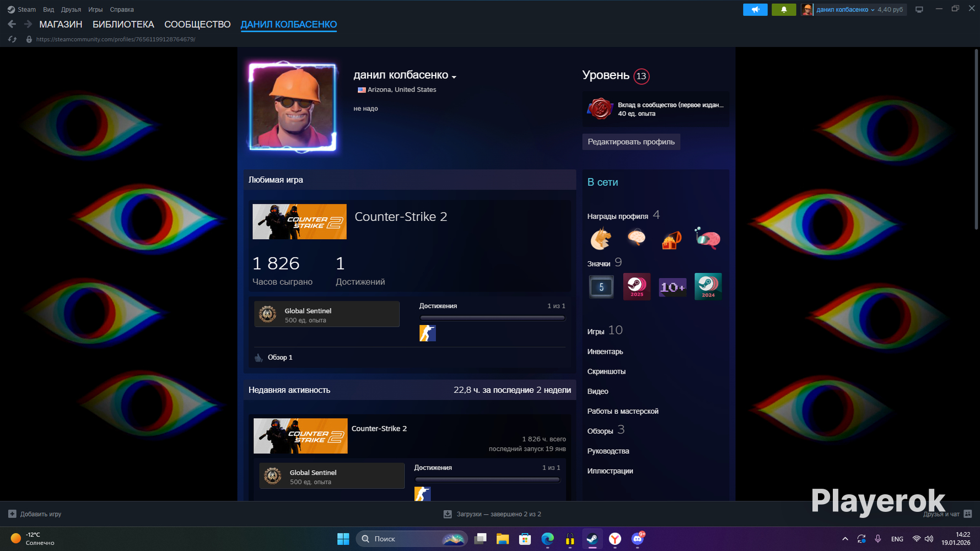Click the fox-shaped profile award
The image size is (980, 551).
tap(601, 239)
